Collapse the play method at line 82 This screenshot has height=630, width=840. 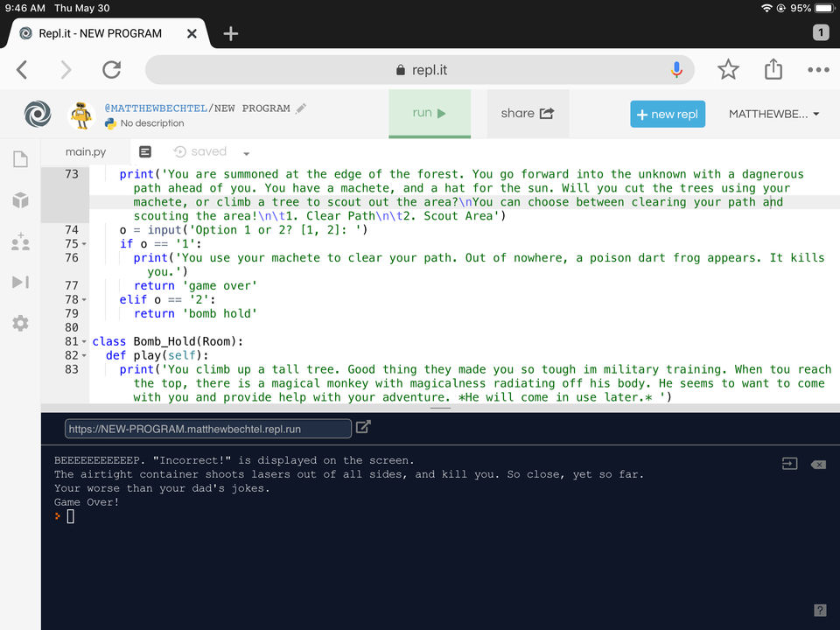pyautogui.click(x=84, y=356)
